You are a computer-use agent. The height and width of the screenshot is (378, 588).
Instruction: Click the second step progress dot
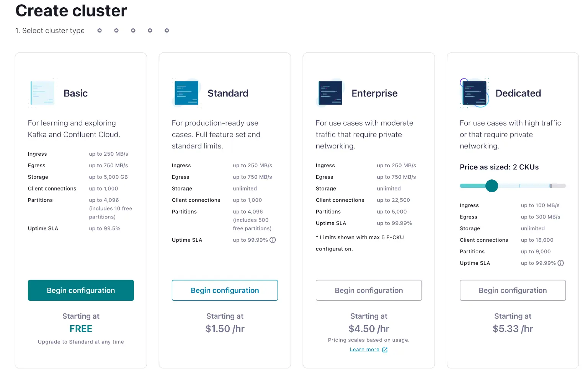point(116,30)
